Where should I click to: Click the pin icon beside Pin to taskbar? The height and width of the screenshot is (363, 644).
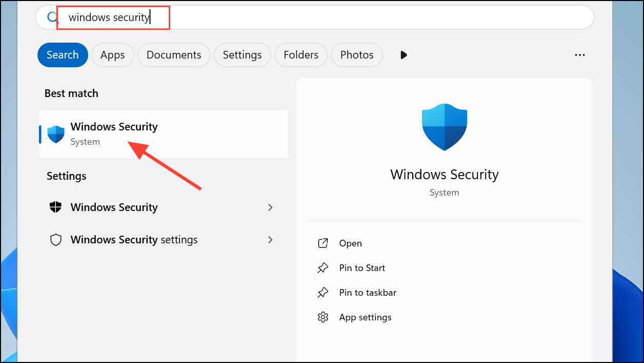coord(323,293)
